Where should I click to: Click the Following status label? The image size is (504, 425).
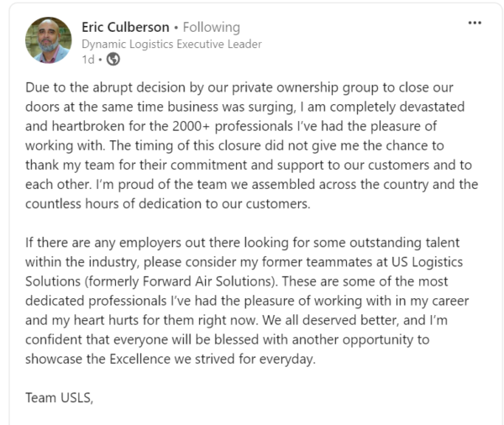(x=212, y=28)
